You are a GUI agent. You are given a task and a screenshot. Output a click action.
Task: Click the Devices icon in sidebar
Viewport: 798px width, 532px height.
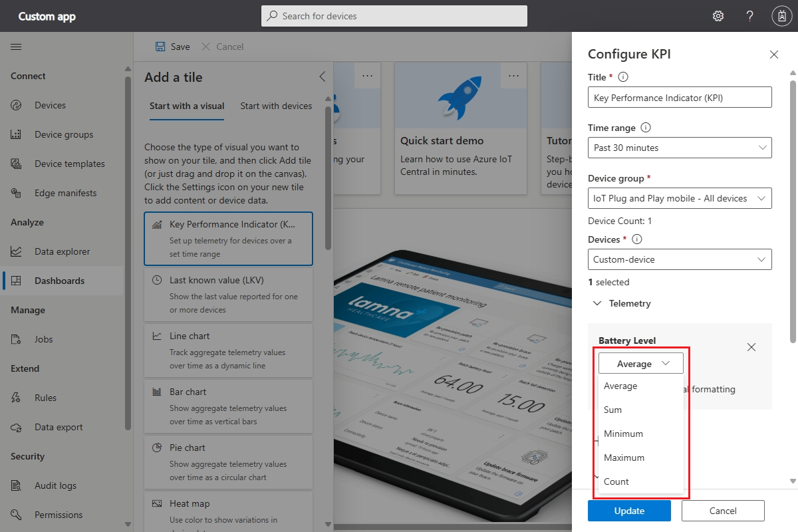click(x=17, y=105)
